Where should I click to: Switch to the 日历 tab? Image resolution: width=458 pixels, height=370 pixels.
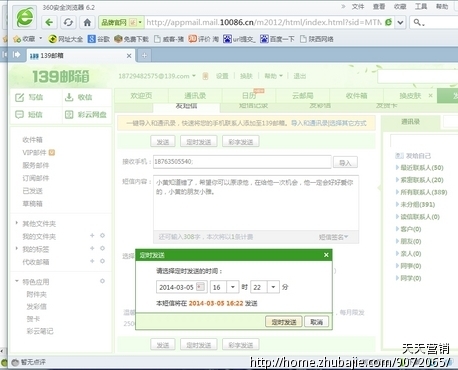pos(249,96)
